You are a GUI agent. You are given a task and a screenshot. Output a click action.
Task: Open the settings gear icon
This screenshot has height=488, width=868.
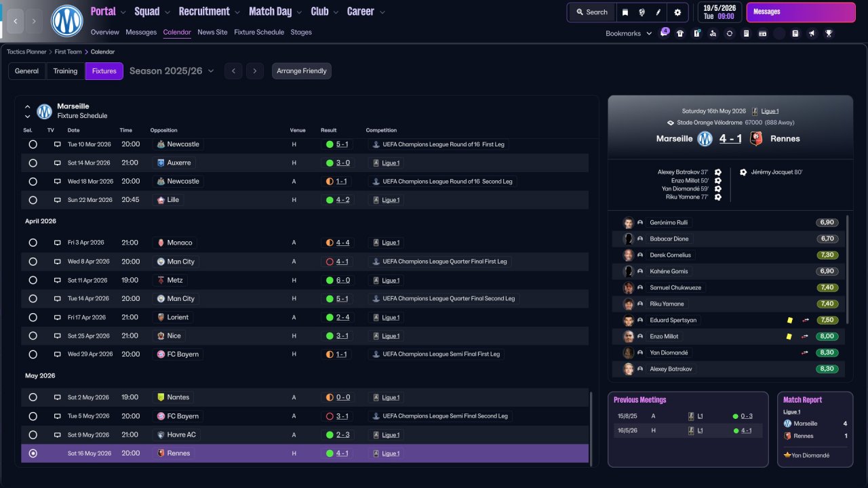tap(677, 12)
